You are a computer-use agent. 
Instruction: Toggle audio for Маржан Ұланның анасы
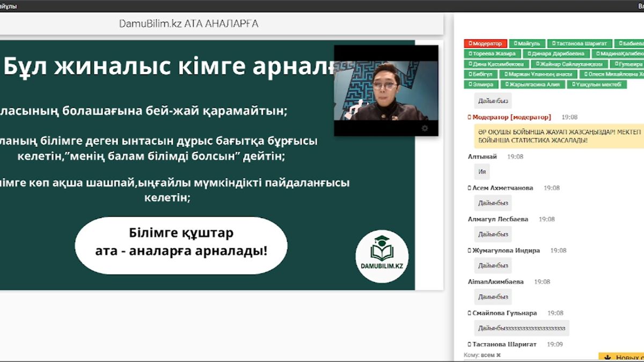506,73
